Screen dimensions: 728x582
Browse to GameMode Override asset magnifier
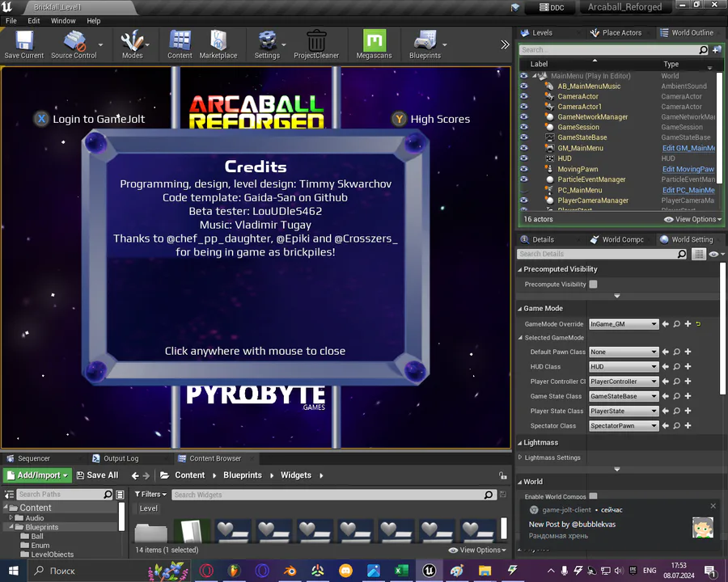676,324
